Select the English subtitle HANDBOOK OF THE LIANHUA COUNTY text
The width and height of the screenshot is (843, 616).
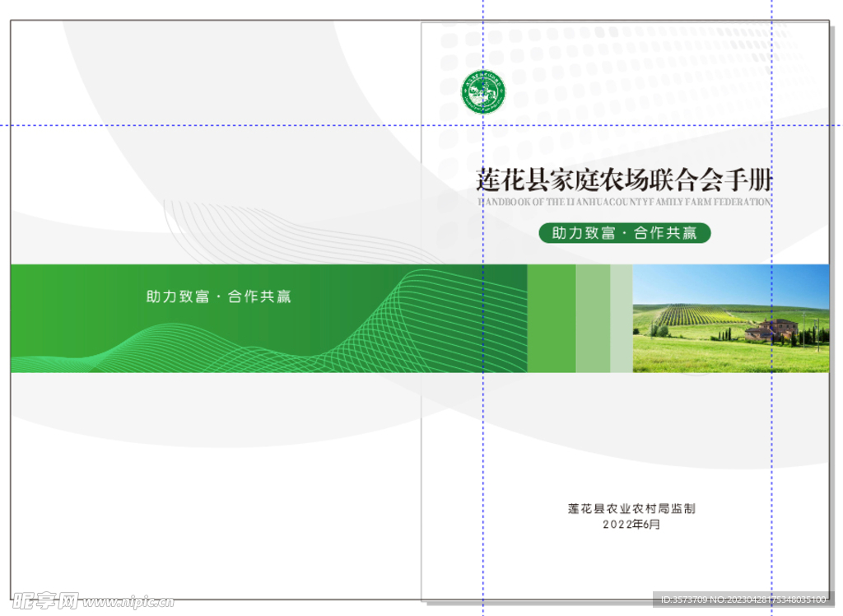pos(624,202)
